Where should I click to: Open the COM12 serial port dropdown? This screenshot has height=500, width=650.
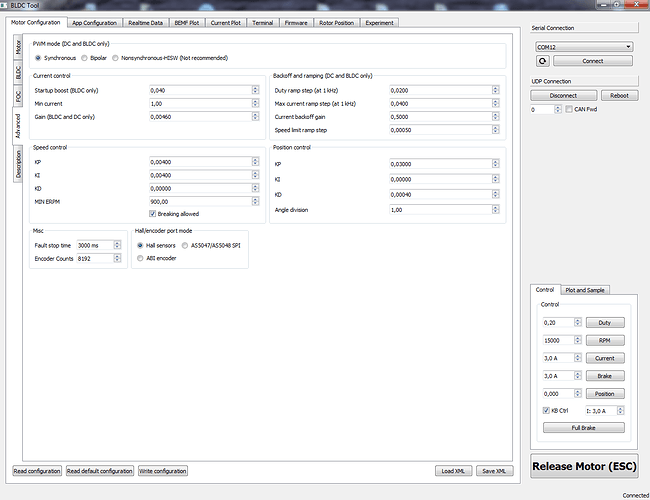click(x=584, y=47)
